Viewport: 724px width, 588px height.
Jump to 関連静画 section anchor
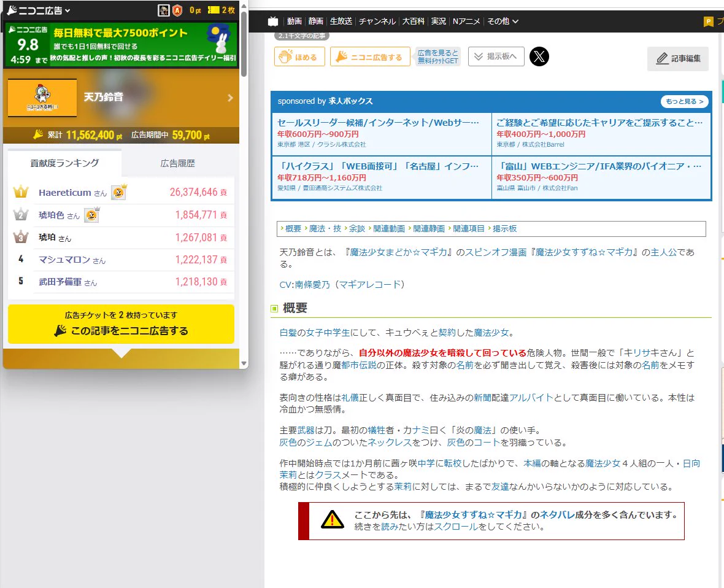click(x=429, y=229)
